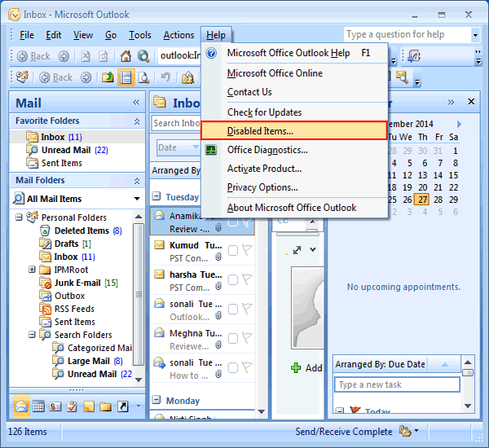The width and height of the screenshot is (489, 448).
Task: Click the Help question mark icon in menu
Action: 211,53
